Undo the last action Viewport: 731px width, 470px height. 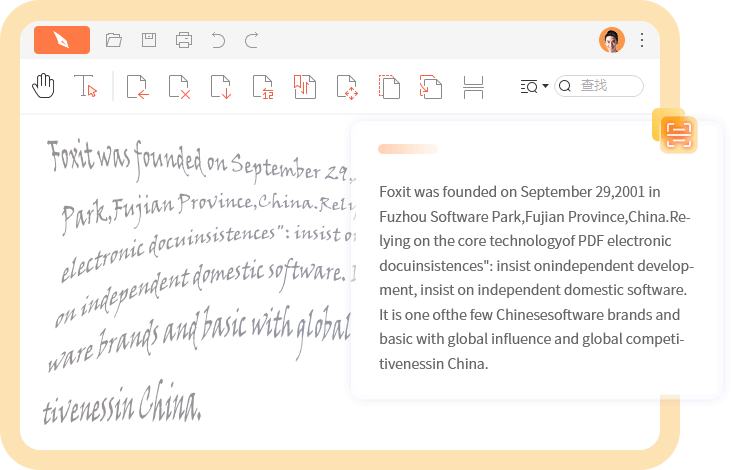pyautogui.click(x=218, y=40)
